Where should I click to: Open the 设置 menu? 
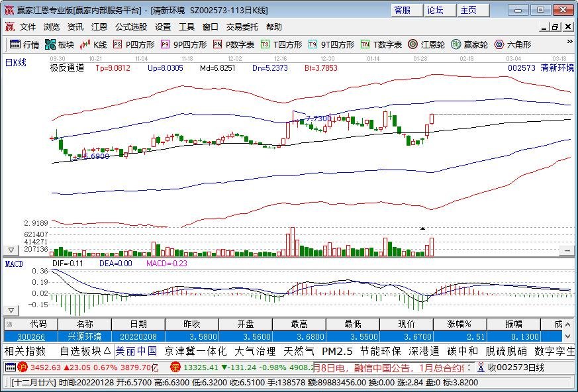pyautogui.click(x=163, y=27)
